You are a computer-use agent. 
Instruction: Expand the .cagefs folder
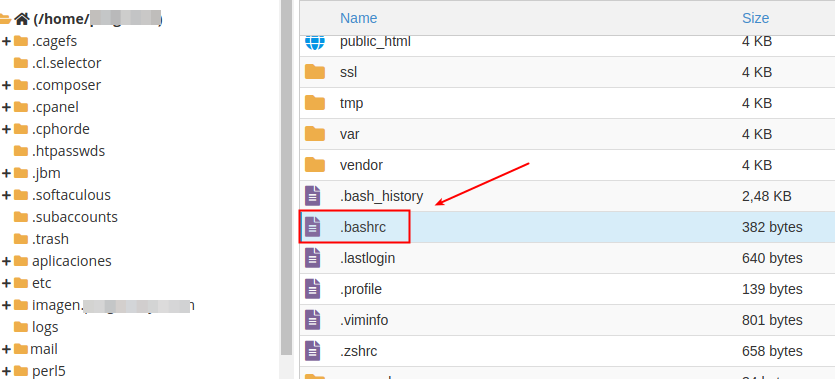tap(6, 41)
